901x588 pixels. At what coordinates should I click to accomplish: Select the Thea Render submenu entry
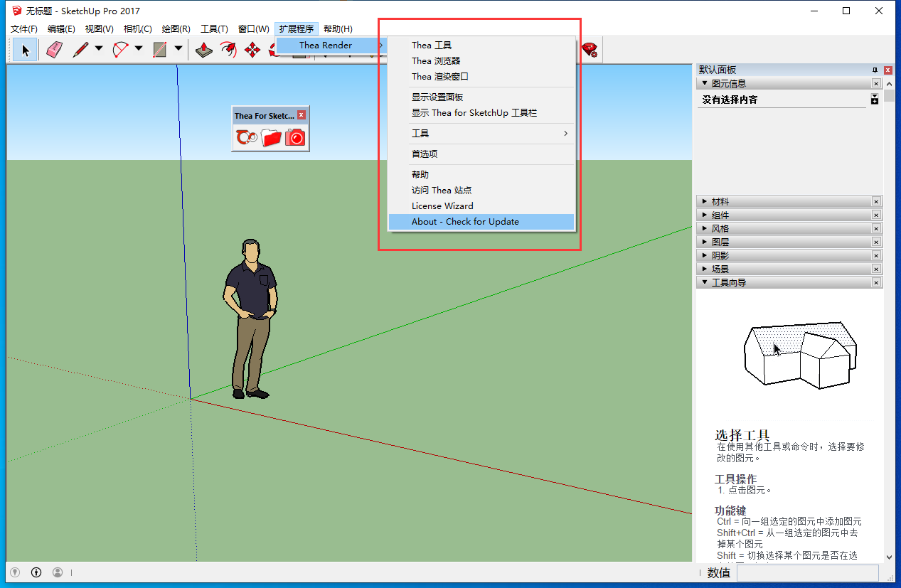[x=331, y=45]
